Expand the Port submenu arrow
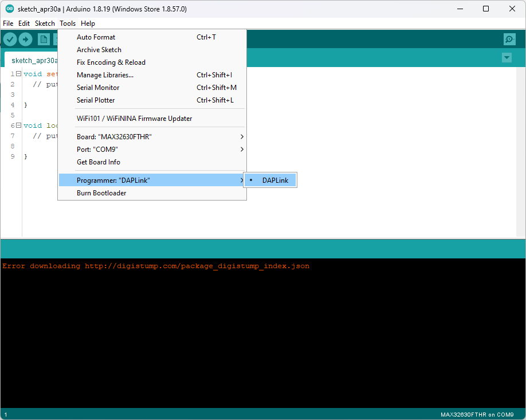This screenshot has height=420, width=526. point(242,150)
